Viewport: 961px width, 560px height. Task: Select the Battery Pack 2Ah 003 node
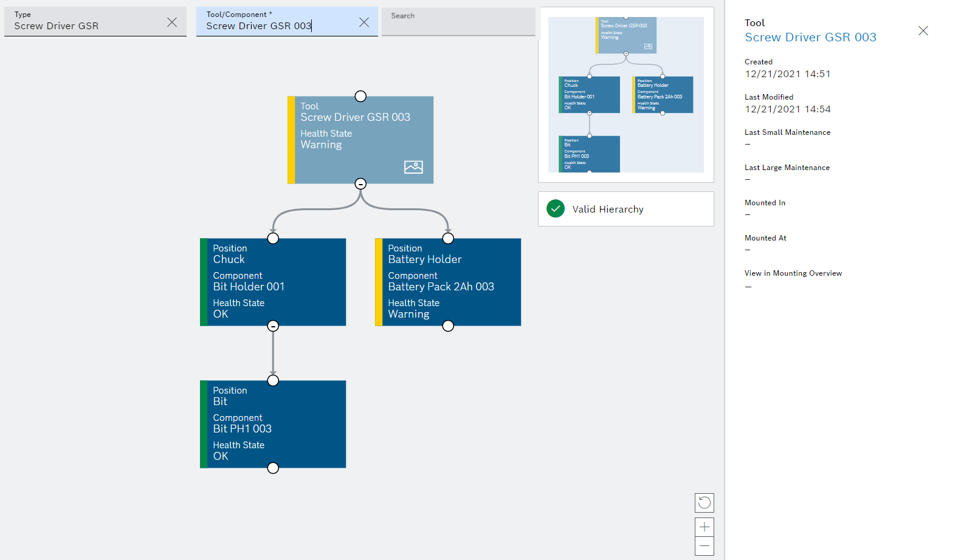[x=448, y=282]
